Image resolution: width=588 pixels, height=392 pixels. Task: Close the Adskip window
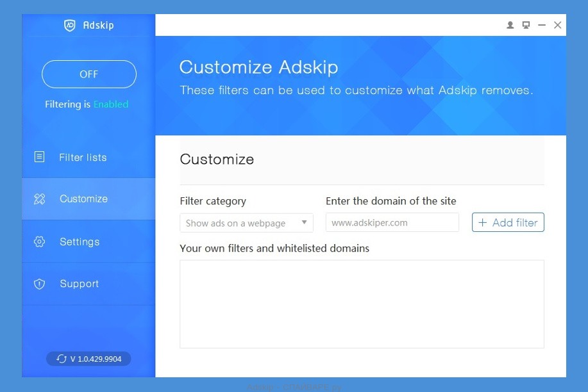[x=558, y=25]
